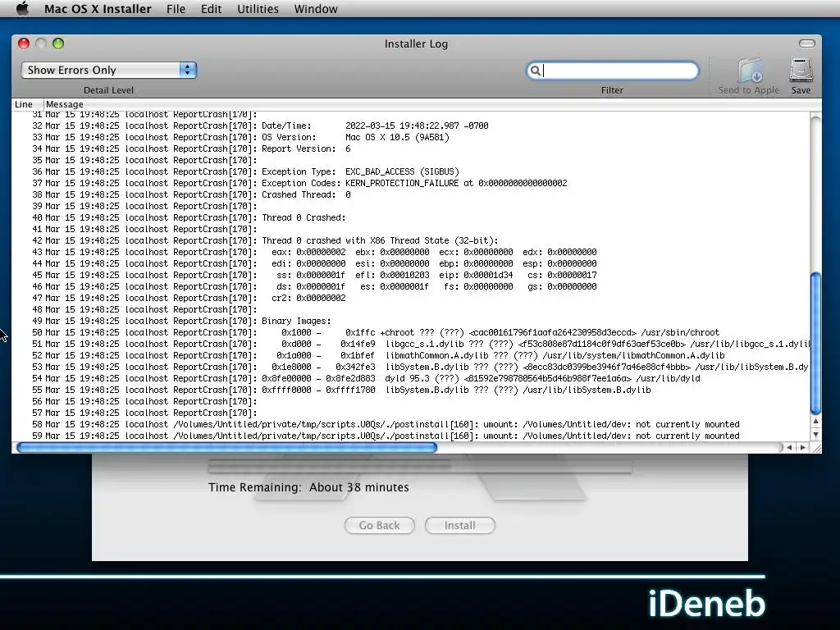Select log line 32 Date/Time

(x=410, y=126)
